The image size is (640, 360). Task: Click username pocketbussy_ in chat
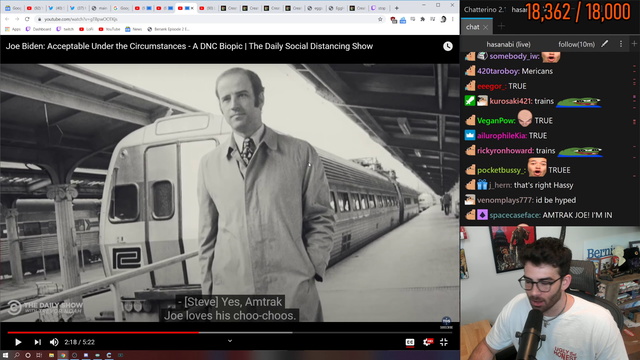(x=502, y=170)
